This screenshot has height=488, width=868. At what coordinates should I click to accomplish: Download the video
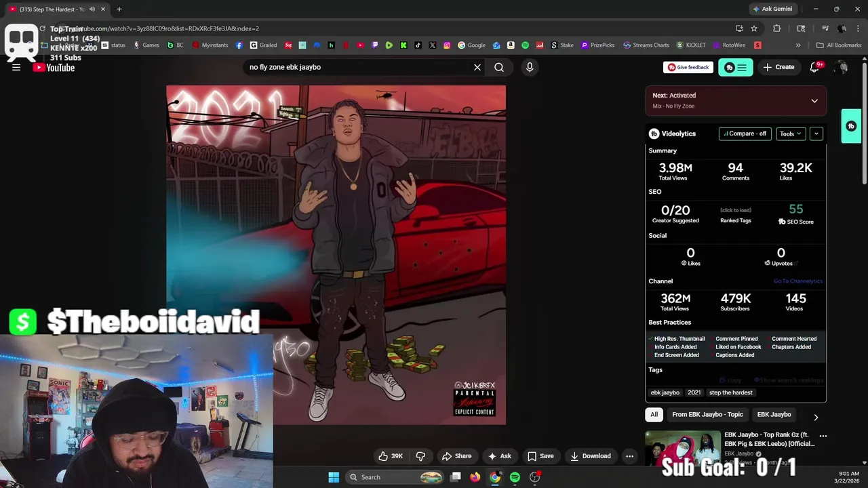(590, 456)
